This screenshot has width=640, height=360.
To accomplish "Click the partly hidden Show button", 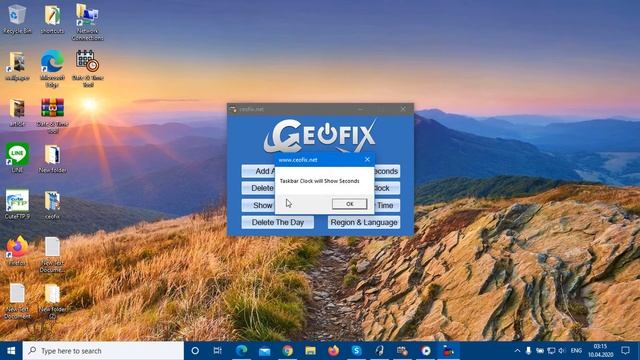I will click(x=258, y=205).
